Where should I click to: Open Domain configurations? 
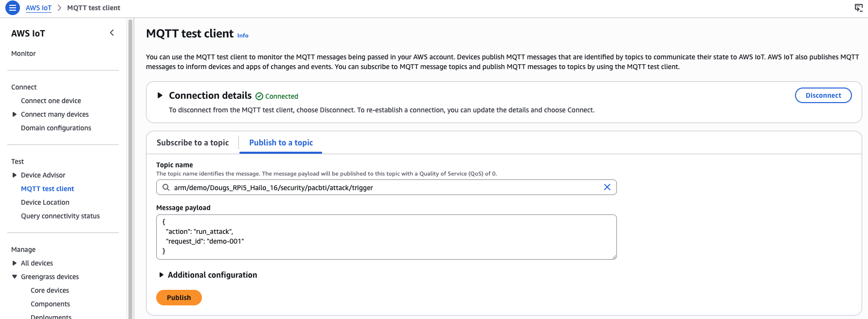pyautogui.click(x=56, y=128)
